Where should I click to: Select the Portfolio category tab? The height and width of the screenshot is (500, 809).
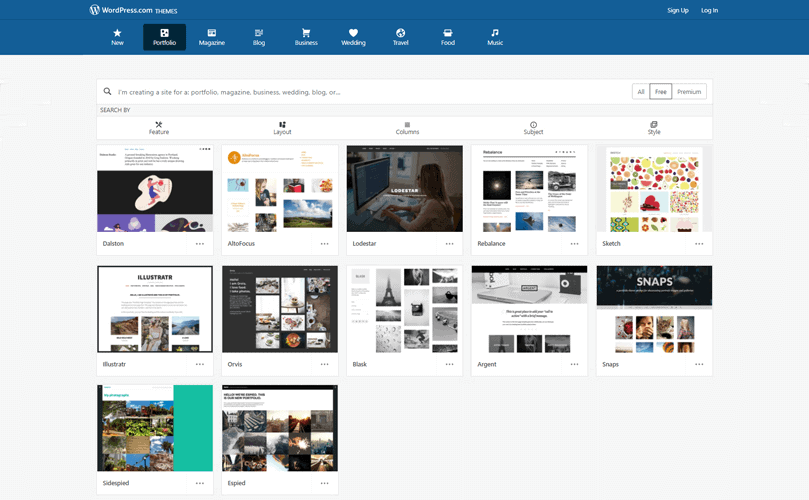164,38
